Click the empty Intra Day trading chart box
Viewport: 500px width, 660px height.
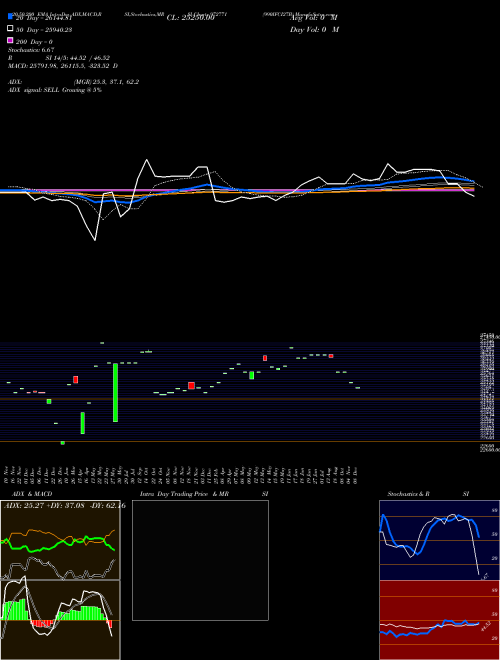coord(200,560)
